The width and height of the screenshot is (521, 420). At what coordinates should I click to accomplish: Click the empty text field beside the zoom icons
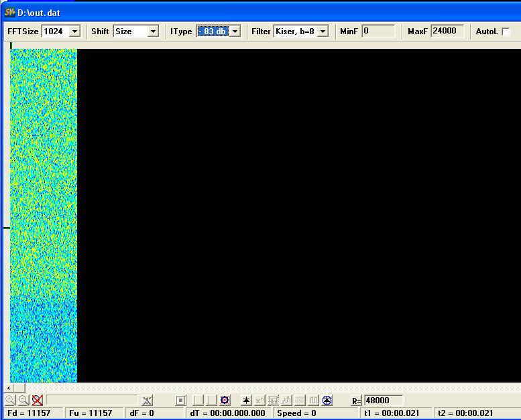92,400
